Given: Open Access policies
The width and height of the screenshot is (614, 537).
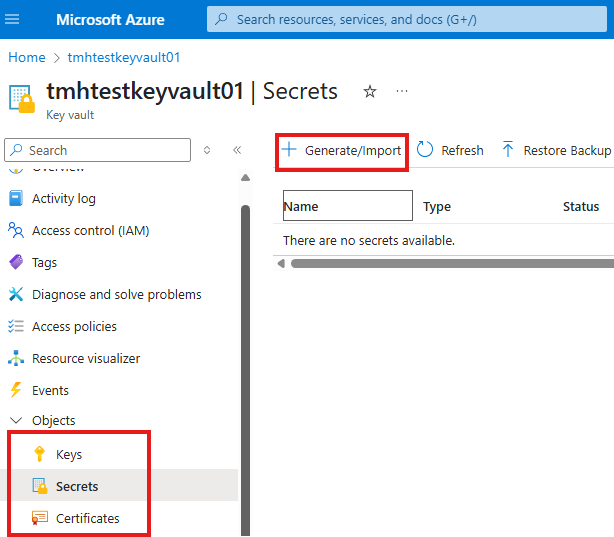Looking at the screenshot, I should tap(74, 327).
